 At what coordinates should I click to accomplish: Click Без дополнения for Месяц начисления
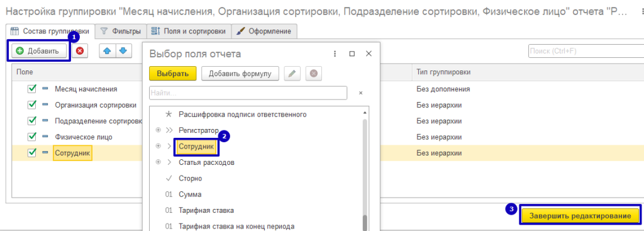click(443, 89)
